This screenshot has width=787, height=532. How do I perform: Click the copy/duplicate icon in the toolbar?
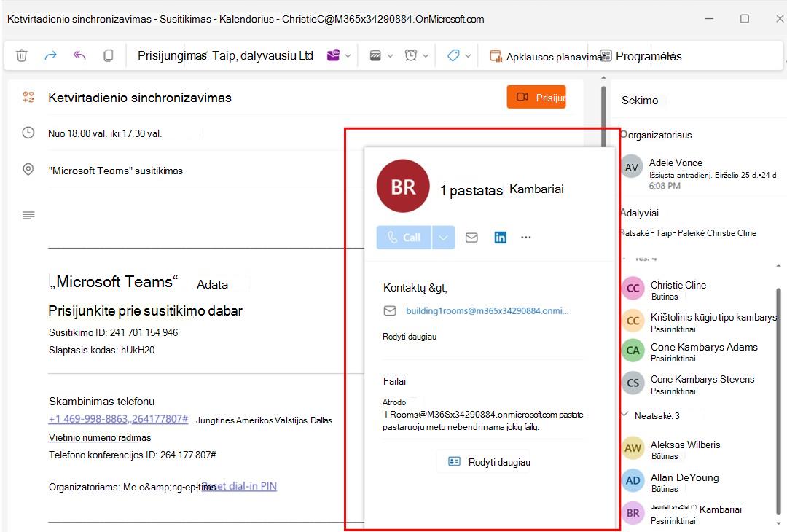[109, 55]
